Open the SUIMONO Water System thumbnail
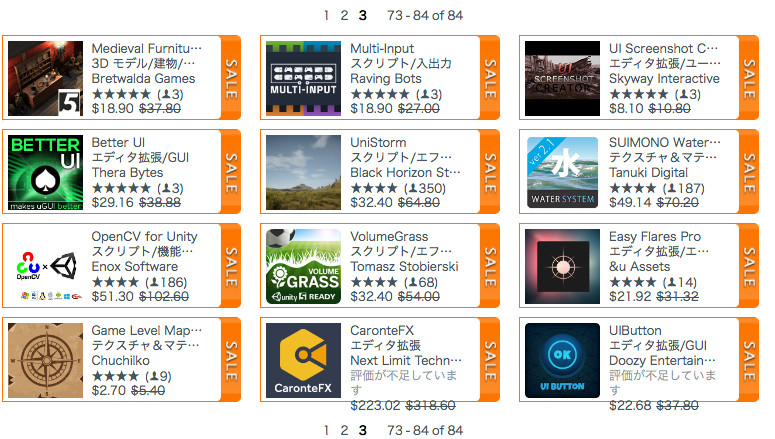The image size is (775, 439). coord(562,173)
